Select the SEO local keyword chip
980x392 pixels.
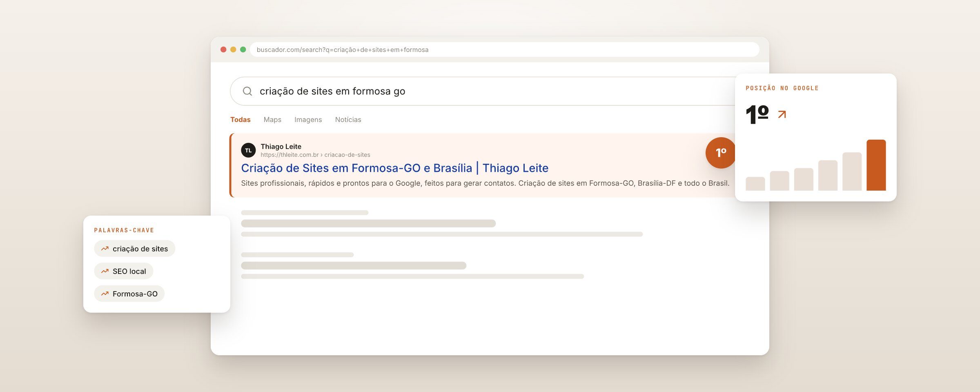[123, 271]
